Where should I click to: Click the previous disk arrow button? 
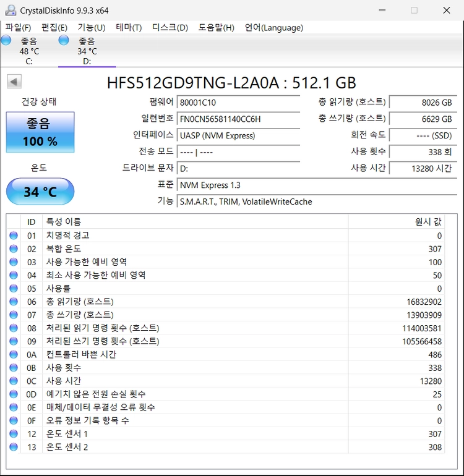14,82
